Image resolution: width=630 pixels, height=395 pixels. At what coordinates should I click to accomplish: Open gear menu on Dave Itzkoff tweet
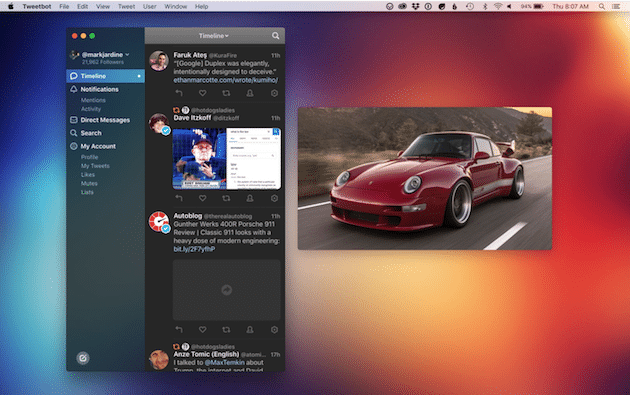[x=274, y=198]
